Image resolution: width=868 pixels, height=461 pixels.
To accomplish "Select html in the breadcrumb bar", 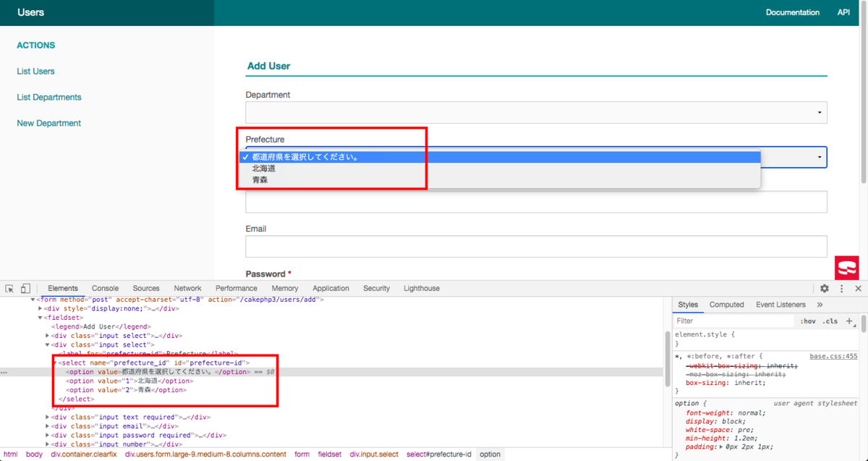I will click(x=10, y=454).
